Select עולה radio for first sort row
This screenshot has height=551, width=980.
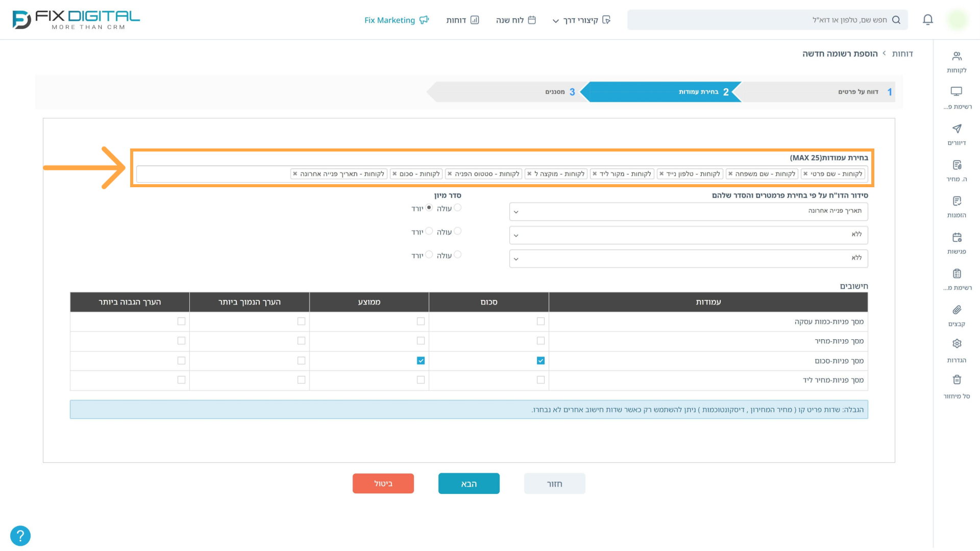click(x=457, y=208)
